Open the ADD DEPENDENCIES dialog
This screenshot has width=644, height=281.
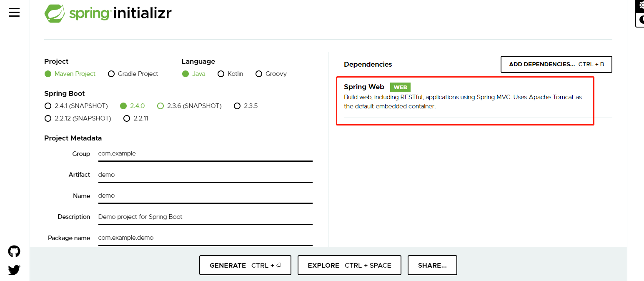click(x=556, y=64)
